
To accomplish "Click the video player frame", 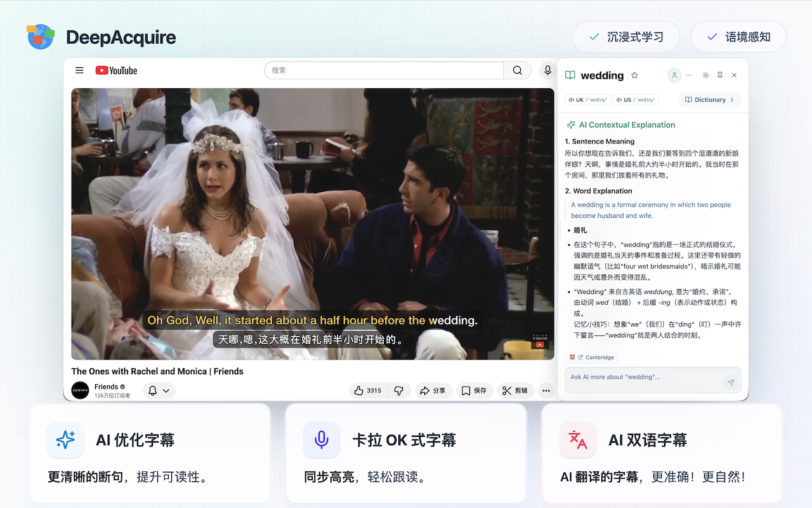I will 312,224.
